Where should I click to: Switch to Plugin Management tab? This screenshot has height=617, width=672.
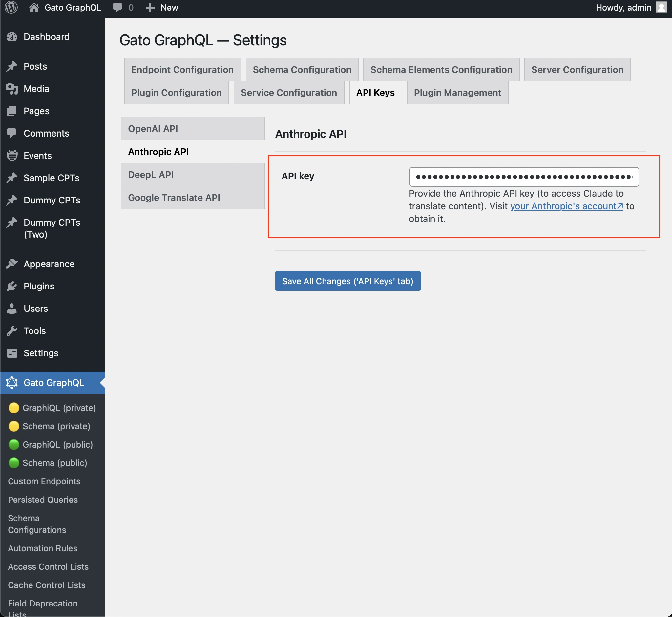point(457,93)
